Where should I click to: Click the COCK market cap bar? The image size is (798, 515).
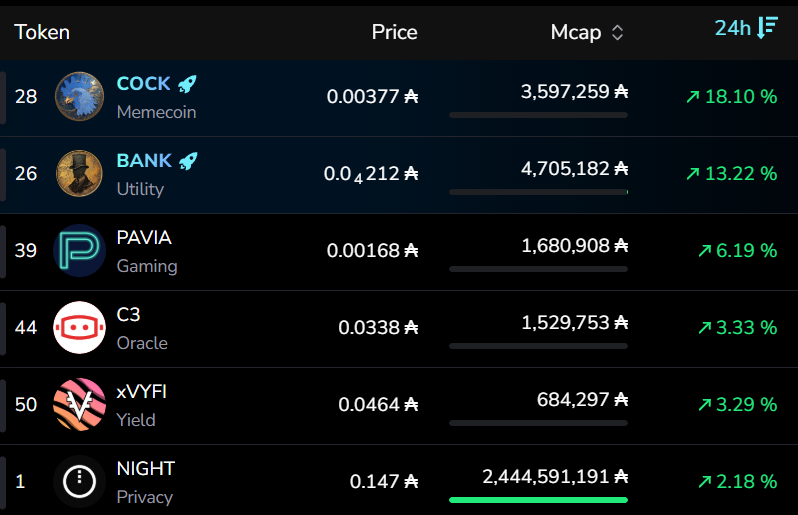(x=538, y=116)
